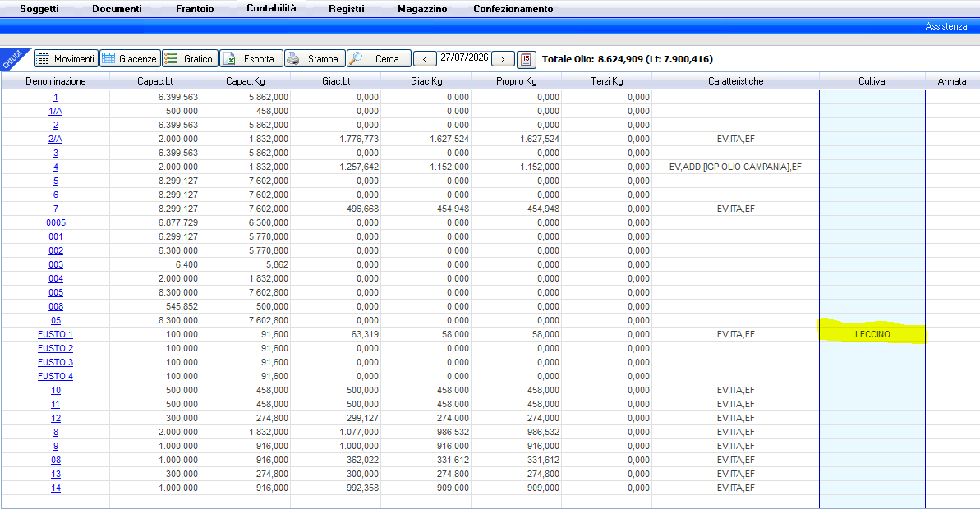
Task: Go to previous date with left arrow
Action: (425, 59)
